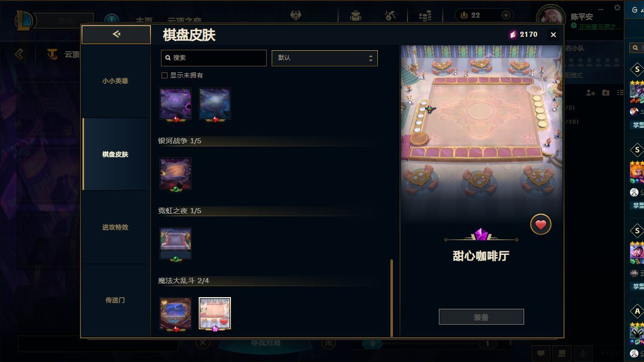This screenshot has height=362, width=644.
Task: Click the arena list scrollbar
Action: 392,298
